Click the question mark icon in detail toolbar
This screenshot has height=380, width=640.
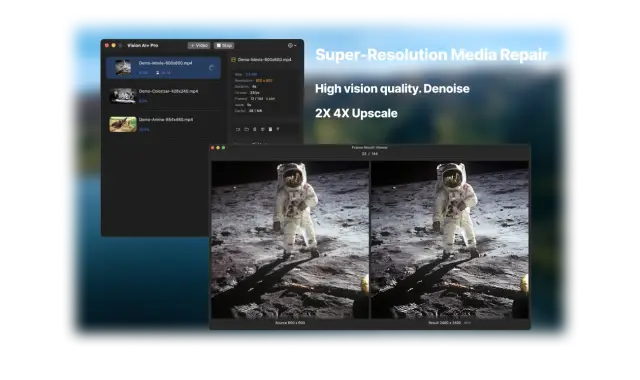[278, 129]
